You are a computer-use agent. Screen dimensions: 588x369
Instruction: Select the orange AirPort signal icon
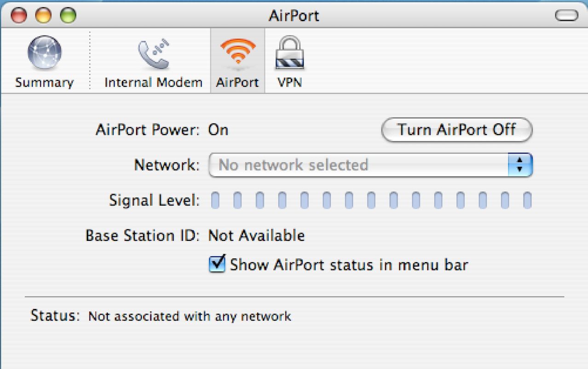pyautogui.click(x=237, y=52)
